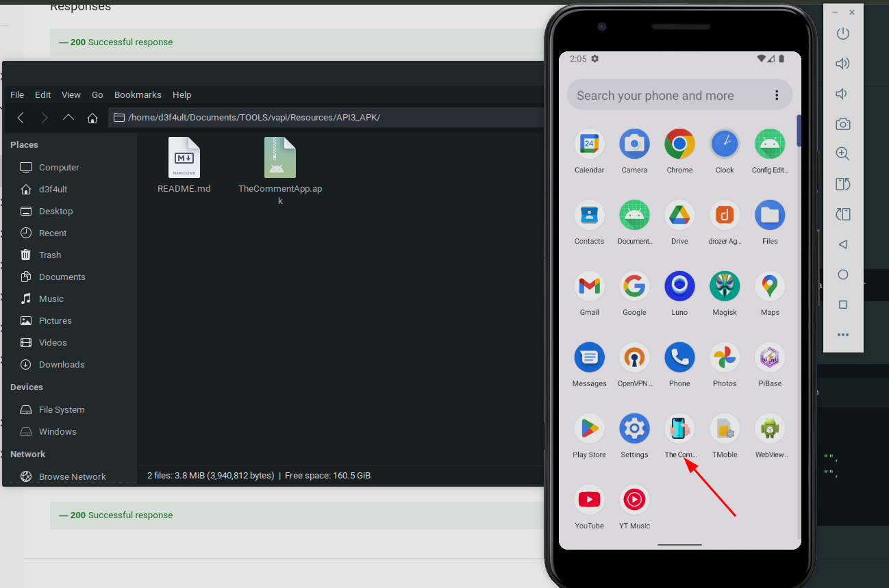Select the README.md file
The image size is (889, 588).
[x=184, y=165]
